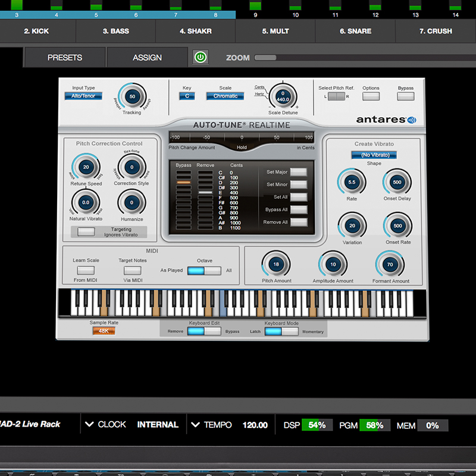Click the Scale Detune knob

[x=283, y=96]
